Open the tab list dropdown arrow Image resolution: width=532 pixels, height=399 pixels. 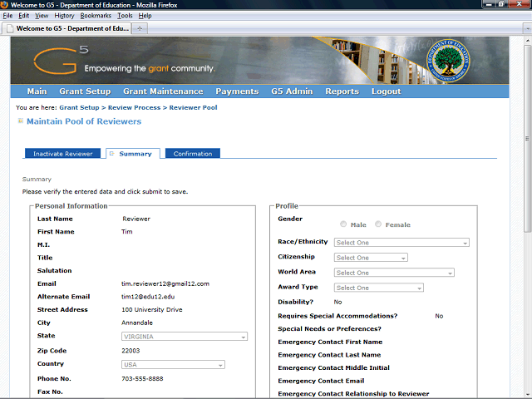click(x=527, y=28)
